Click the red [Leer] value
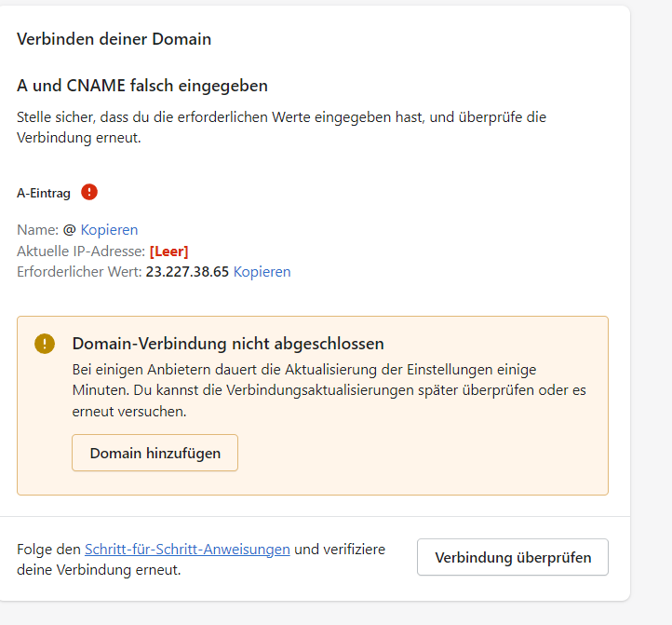Image resolution: width=672 pixels, height=625 pixels. [169, 251]
